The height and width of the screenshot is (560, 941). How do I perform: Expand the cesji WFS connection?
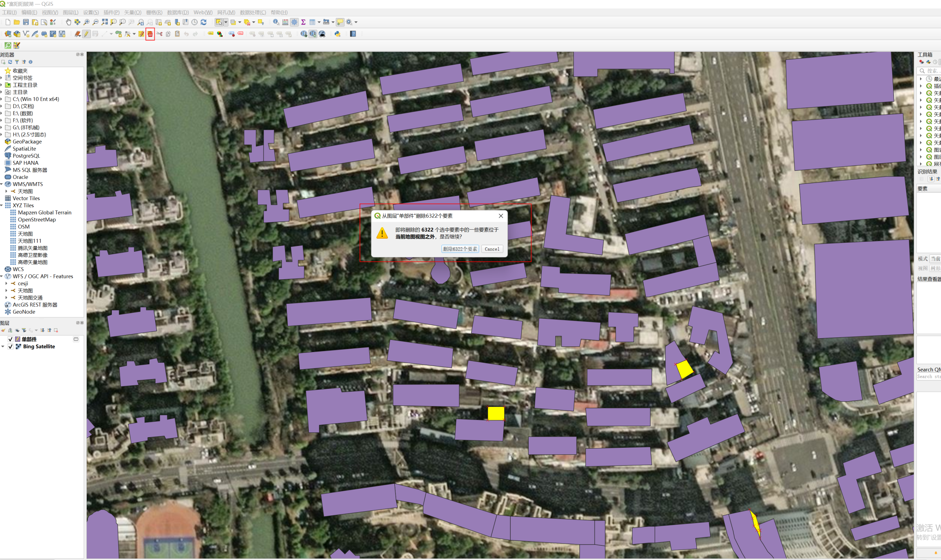point(7,283)
